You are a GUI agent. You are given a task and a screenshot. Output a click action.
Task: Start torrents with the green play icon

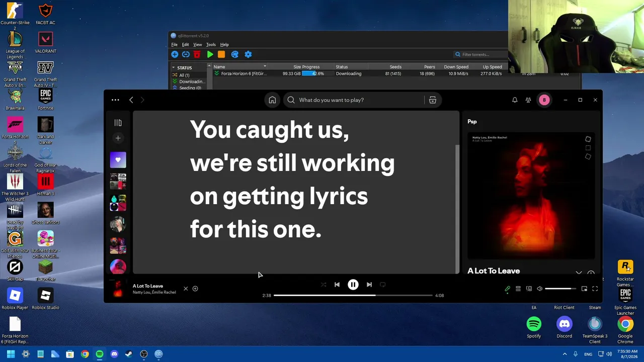[210, 54]
